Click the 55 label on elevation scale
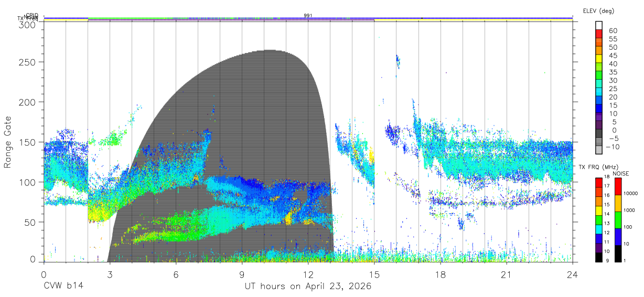Viewport: 644px width, 297px height. 613,39
